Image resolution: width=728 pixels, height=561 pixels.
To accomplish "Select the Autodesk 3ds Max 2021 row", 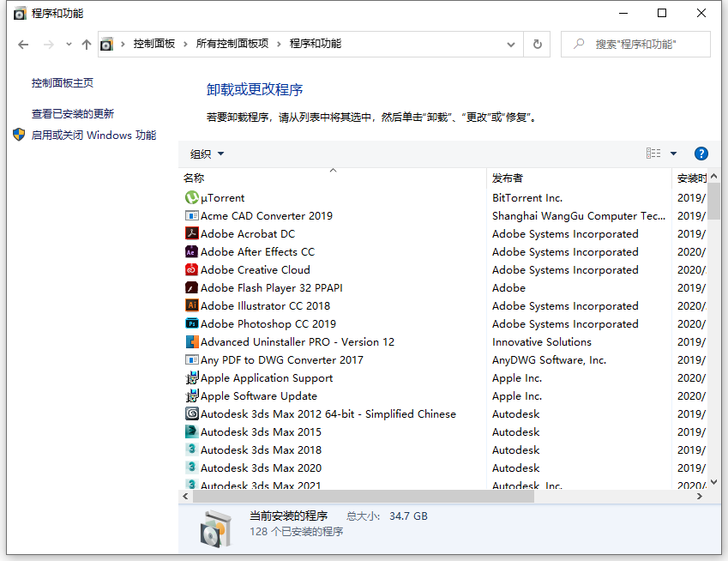I will tap(443, 486).
